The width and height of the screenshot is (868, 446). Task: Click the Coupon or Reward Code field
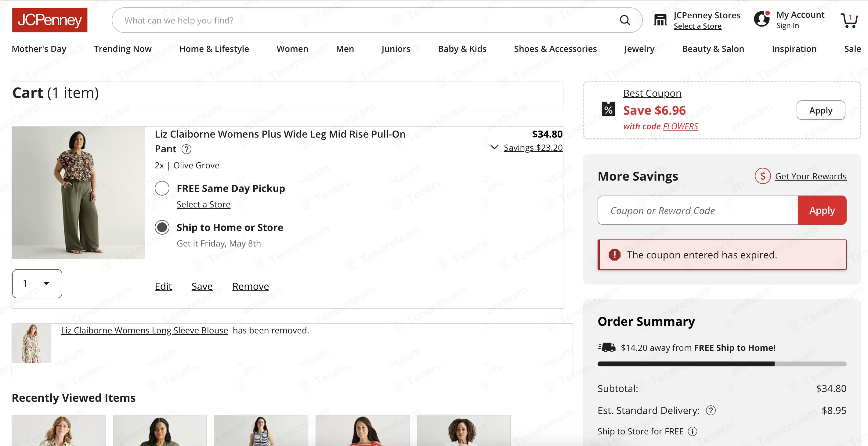697,210
